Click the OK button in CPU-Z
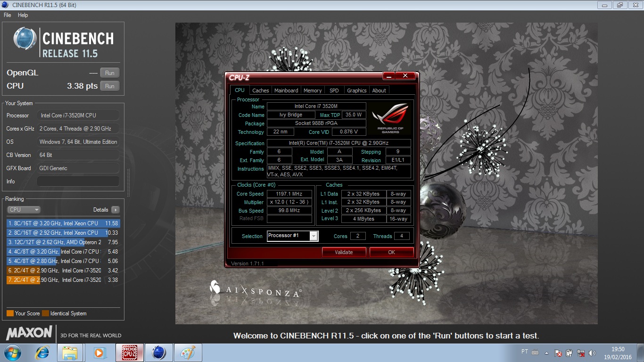The height and width of the screenshot is (362, 644). tap(391, 252)
